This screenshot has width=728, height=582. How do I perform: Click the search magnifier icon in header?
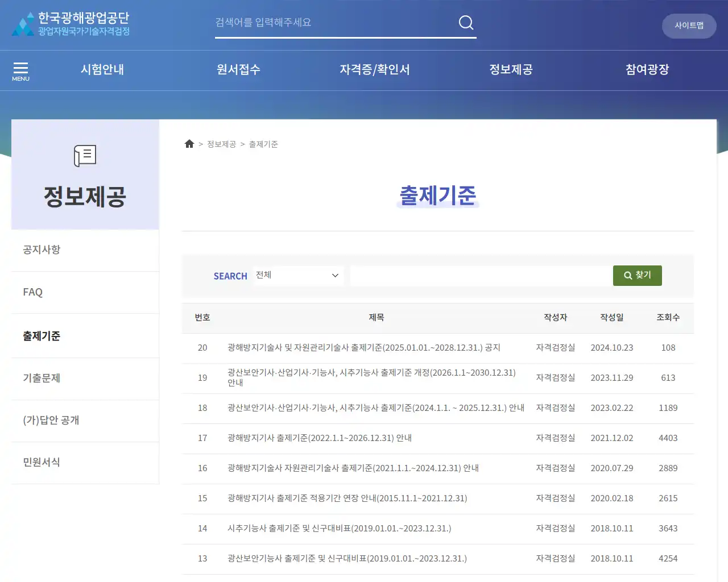point(466,22)
